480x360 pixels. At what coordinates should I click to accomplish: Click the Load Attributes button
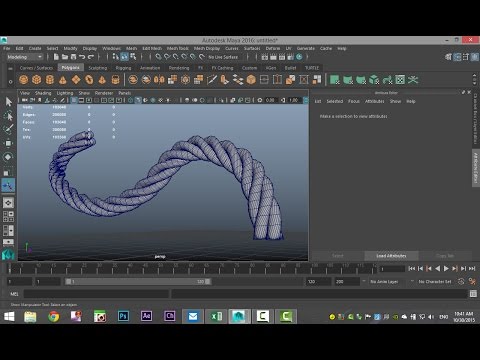click(391, 256)
